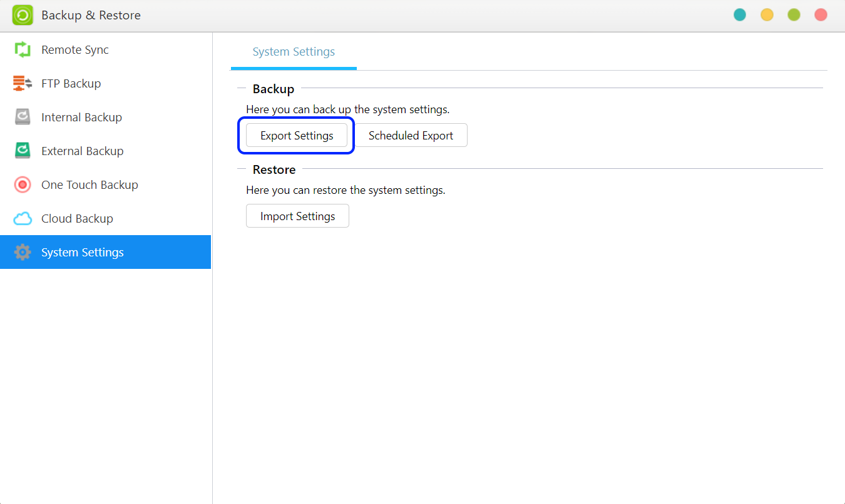Click the Remote Sync green arrows icon

click(x=23, y=50)
